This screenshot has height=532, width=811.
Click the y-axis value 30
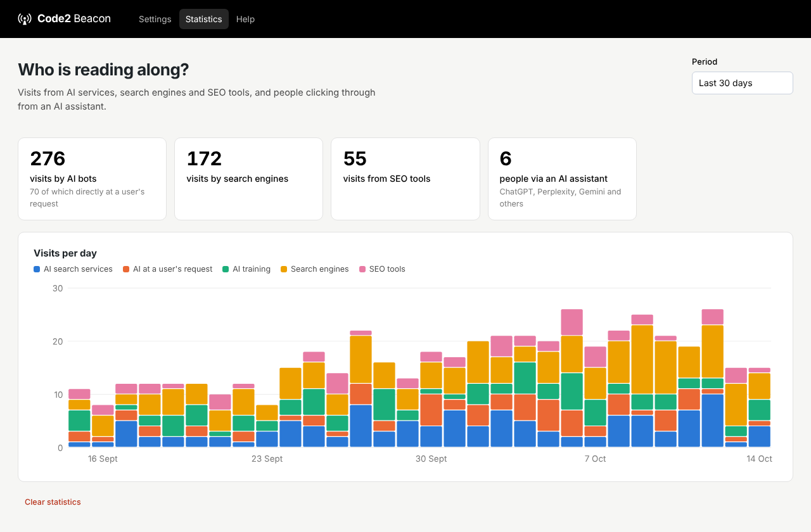click(x=58, y=288)
